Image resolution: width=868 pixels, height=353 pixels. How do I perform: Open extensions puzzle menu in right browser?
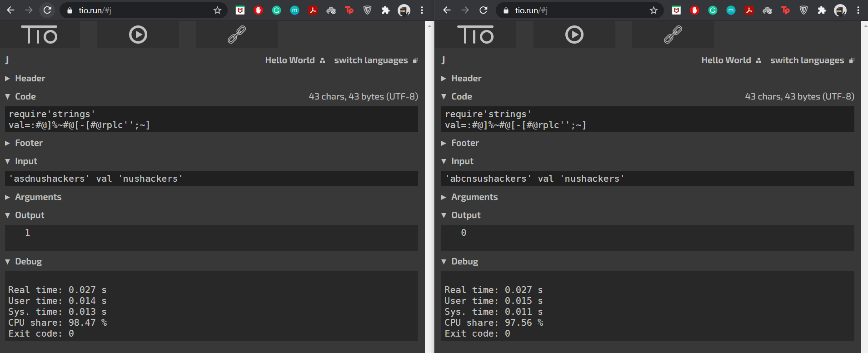[822, 10]
